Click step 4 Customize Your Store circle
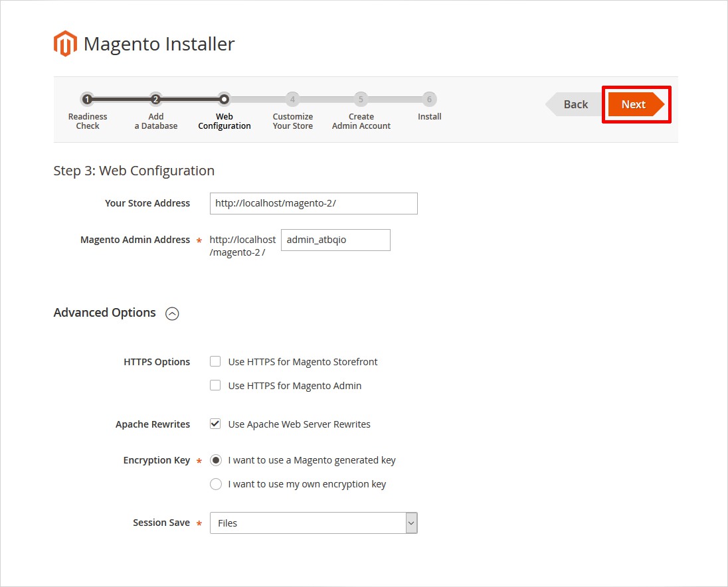 point(292,100)
